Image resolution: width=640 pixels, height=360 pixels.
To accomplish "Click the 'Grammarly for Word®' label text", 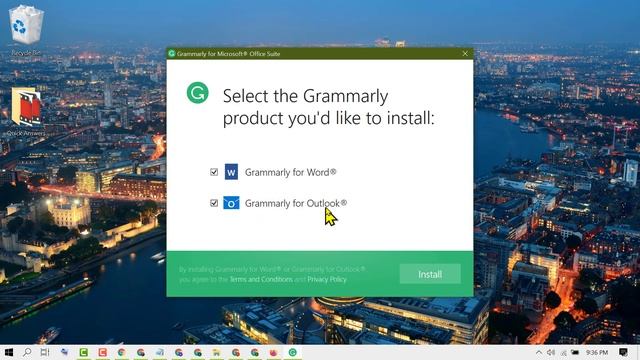I will point(291,172).
